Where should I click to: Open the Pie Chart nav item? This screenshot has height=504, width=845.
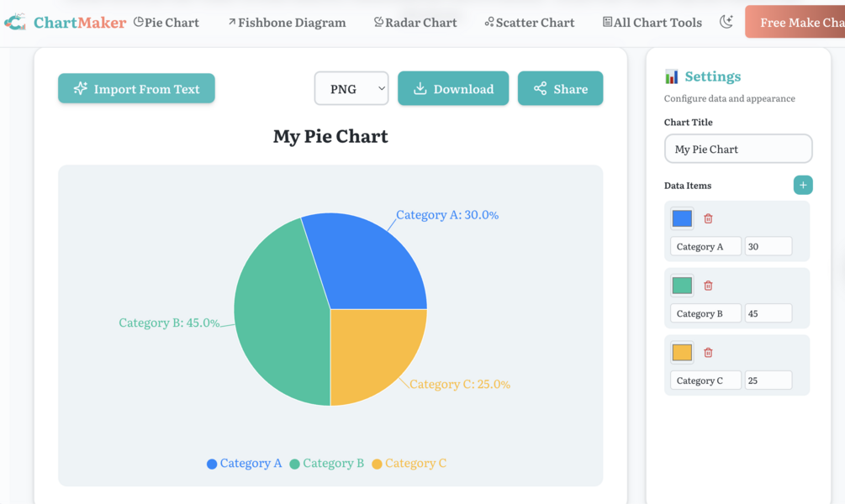166,22
